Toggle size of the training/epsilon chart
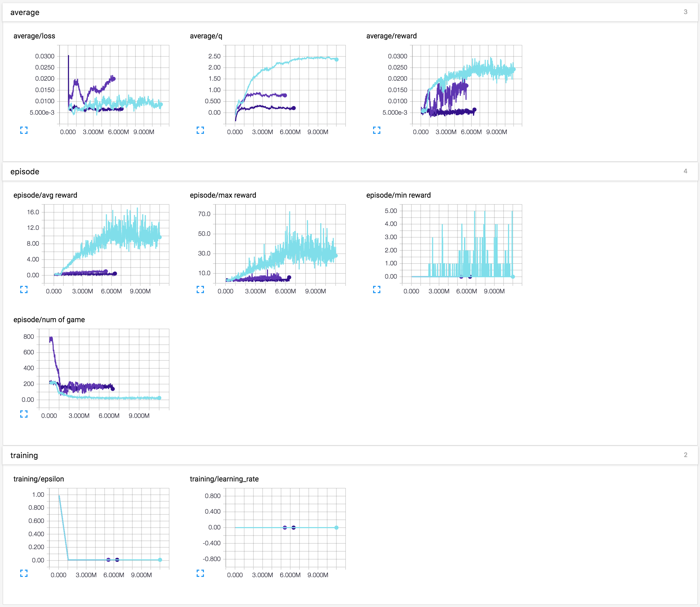Viewport: 700px width, 607px height. [24, 573]
